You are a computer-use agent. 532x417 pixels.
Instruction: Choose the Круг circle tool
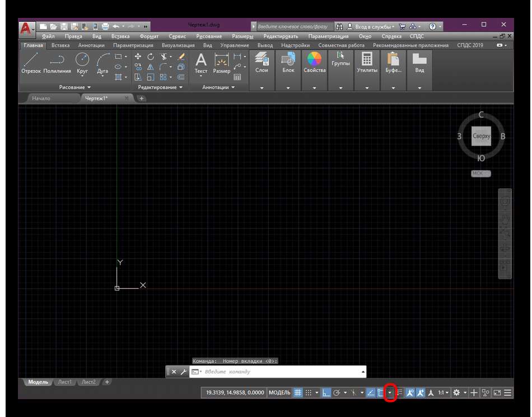[82, 60]
